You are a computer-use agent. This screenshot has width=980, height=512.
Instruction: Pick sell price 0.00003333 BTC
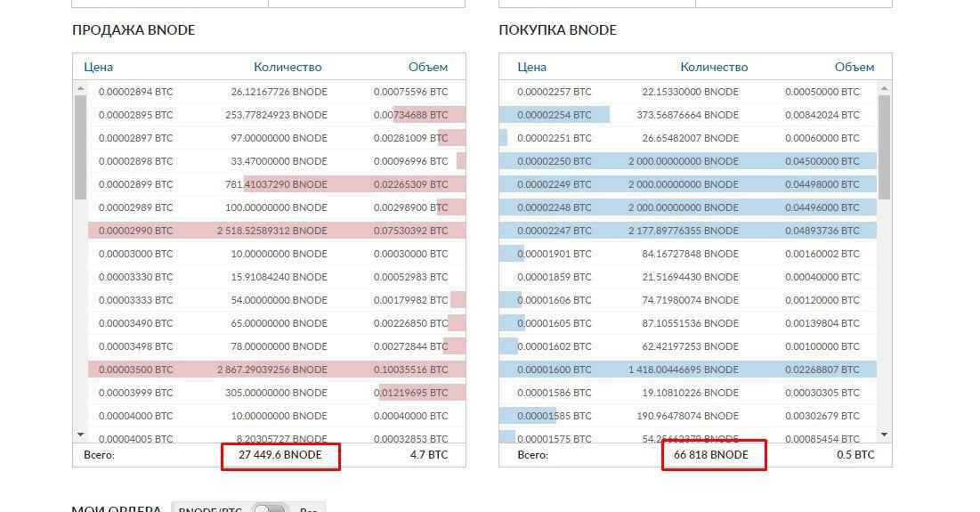point(135,300)
